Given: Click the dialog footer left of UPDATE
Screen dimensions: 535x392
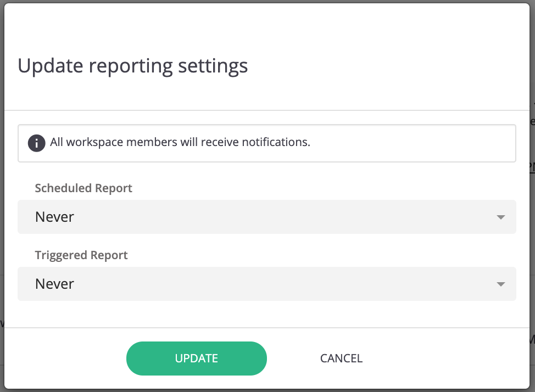Looking at the screenshot, I should [x=65, y=358].
